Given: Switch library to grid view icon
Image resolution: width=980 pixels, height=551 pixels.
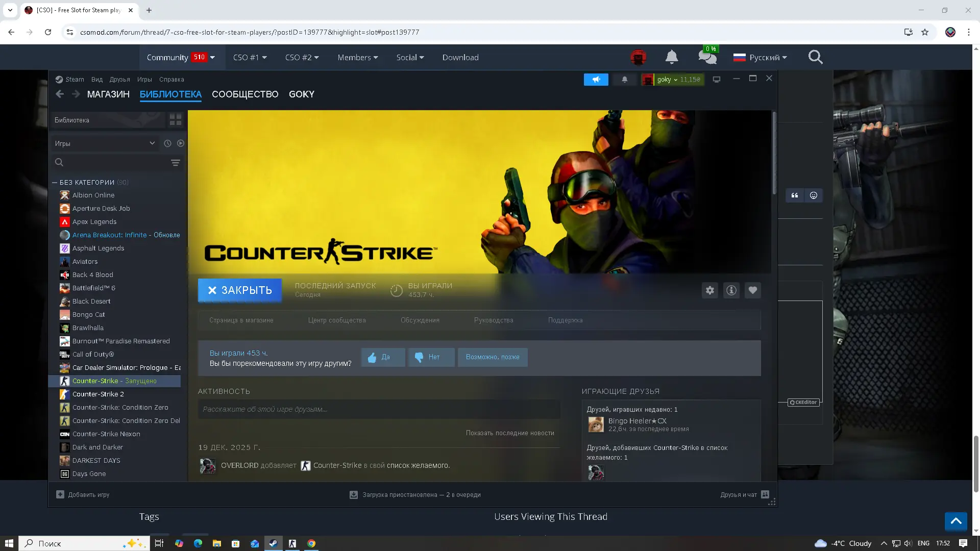Looking at the screenshot, I should 175,120.
